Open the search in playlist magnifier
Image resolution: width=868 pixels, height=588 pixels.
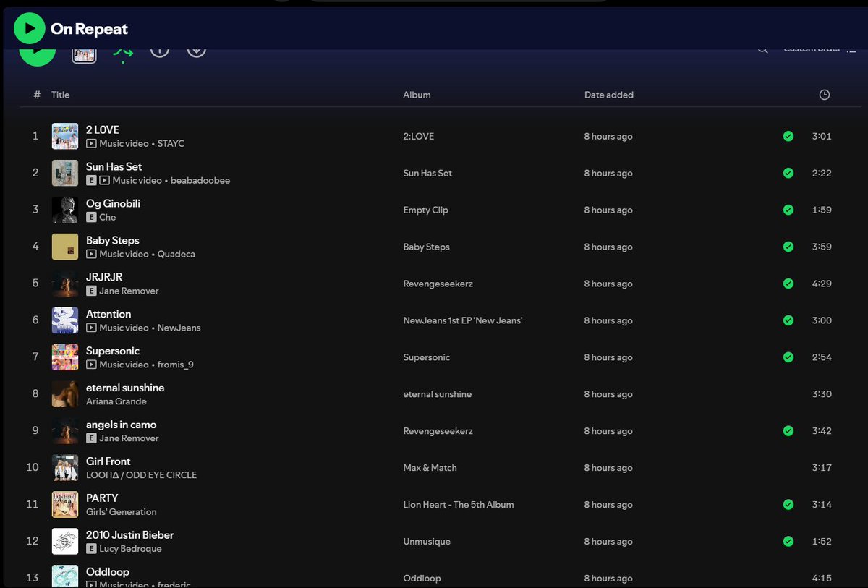(762, 50)
